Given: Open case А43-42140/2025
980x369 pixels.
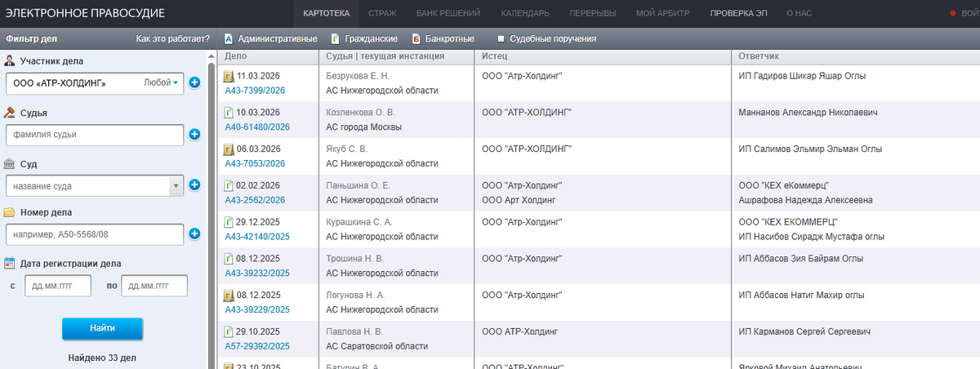Looking at the screenshot, I should (257, 237).
